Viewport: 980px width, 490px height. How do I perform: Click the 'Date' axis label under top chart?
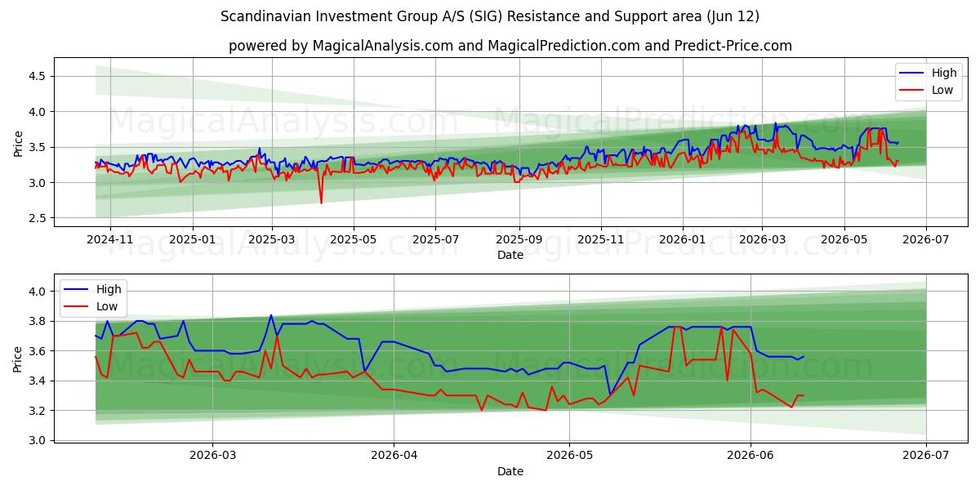click(x=510, y=255)
